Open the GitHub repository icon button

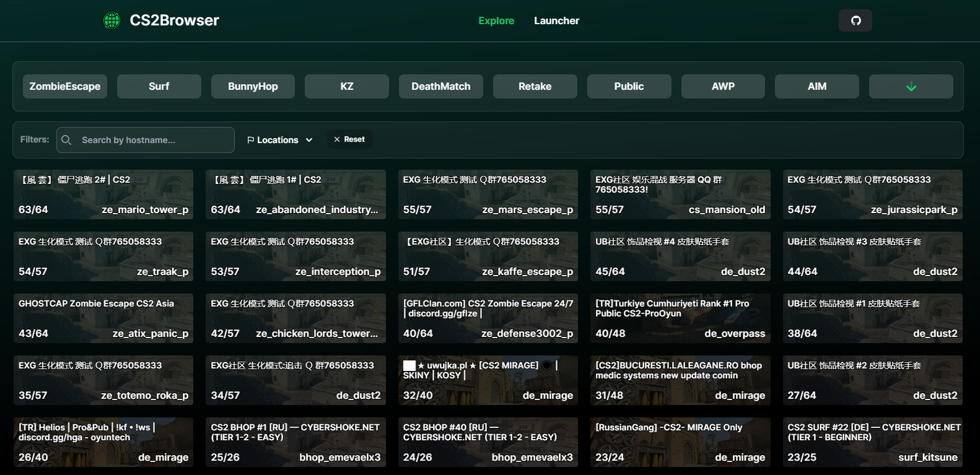point(855,20)
